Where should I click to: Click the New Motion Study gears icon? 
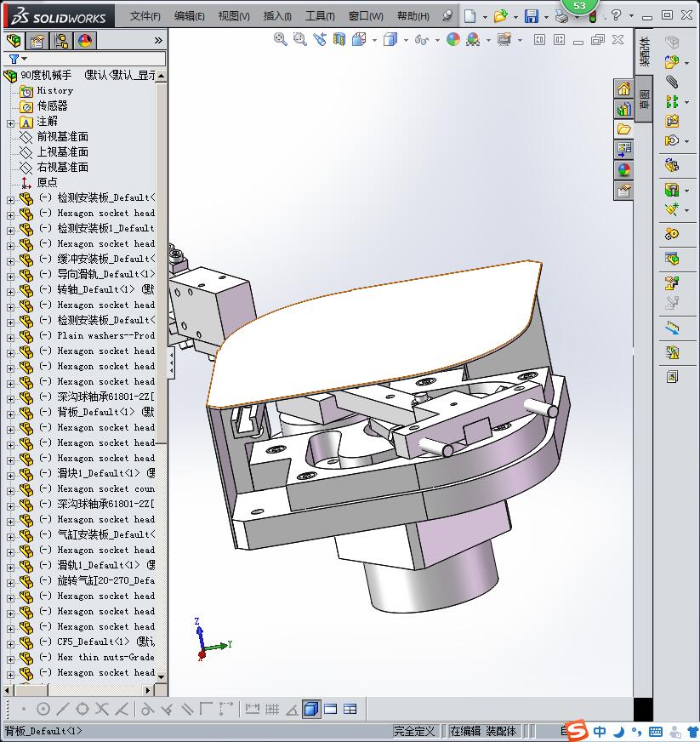pyautogui.click(x=672, y=234)
